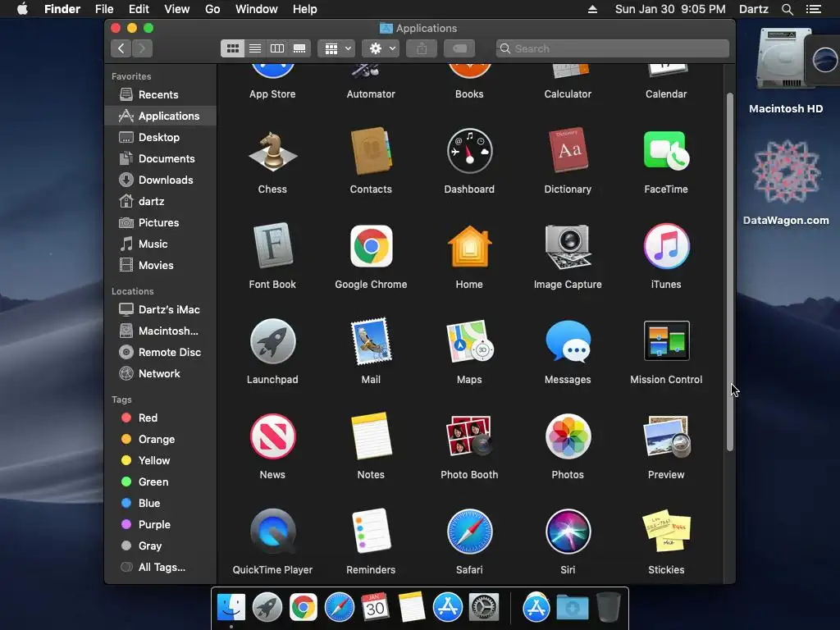
Task: Open the Window menu
Action: click(257, 9)
